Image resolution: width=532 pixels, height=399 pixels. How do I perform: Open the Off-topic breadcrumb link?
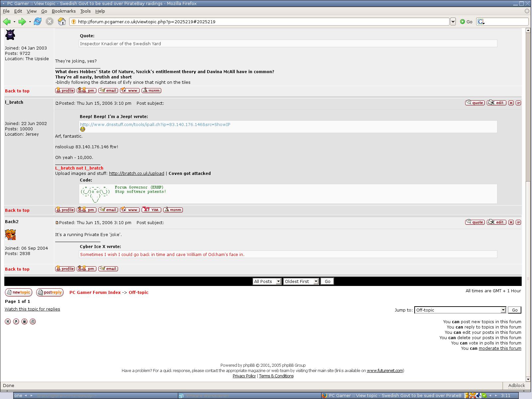138,292
